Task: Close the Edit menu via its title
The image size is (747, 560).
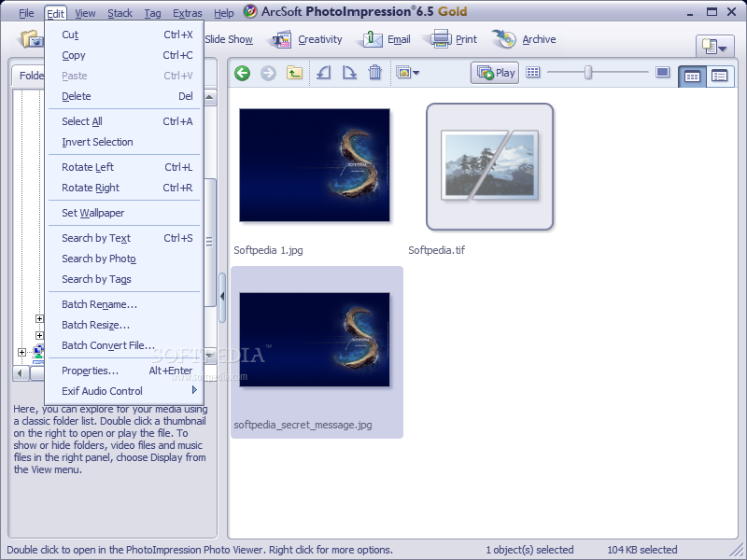Action: [x=55, y=13]
